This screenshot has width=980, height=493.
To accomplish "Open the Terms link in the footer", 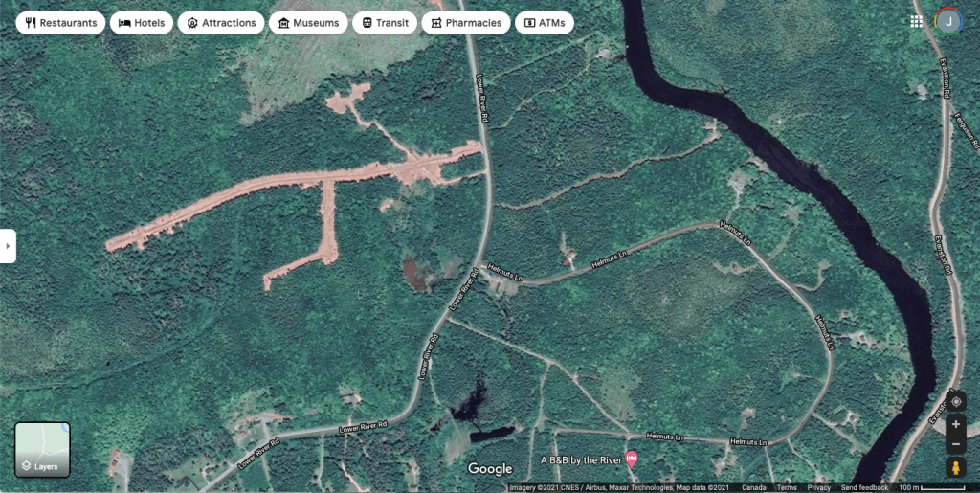I will pyautogui.click(x=787, y=488).
